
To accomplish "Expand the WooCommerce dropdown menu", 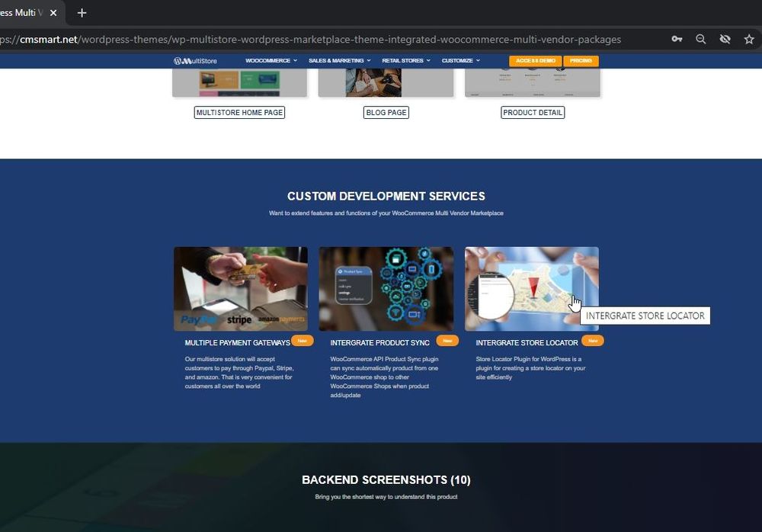I will point(271,61).
